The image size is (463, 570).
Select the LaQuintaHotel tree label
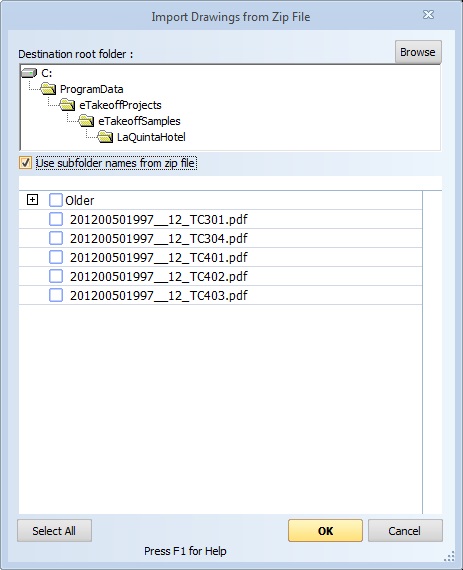pos(151,137)
